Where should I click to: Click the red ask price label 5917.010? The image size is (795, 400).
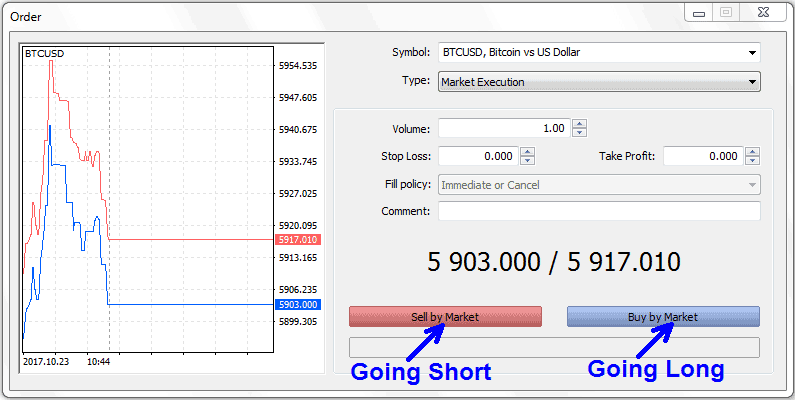(x=298, y=239)
